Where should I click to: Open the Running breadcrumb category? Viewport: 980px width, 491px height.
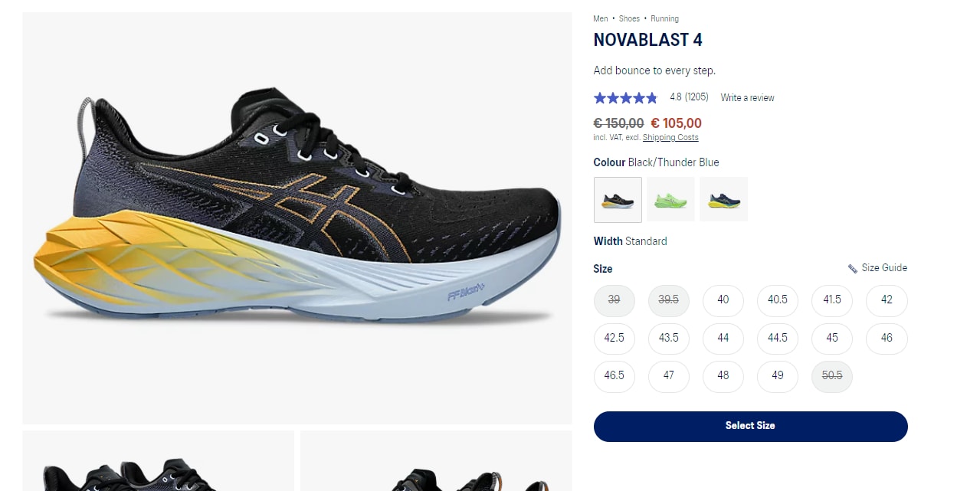pos(664,18)
